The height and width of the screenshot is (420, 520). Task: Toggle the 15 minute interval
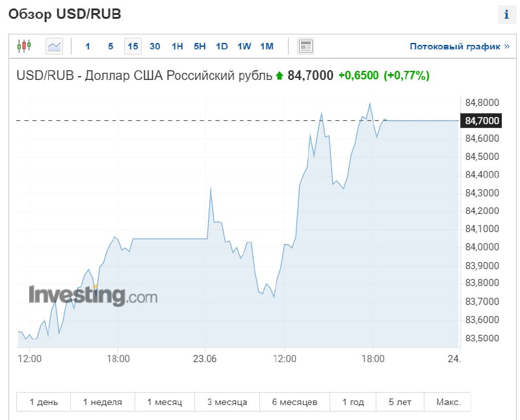[x=133, y=46]
